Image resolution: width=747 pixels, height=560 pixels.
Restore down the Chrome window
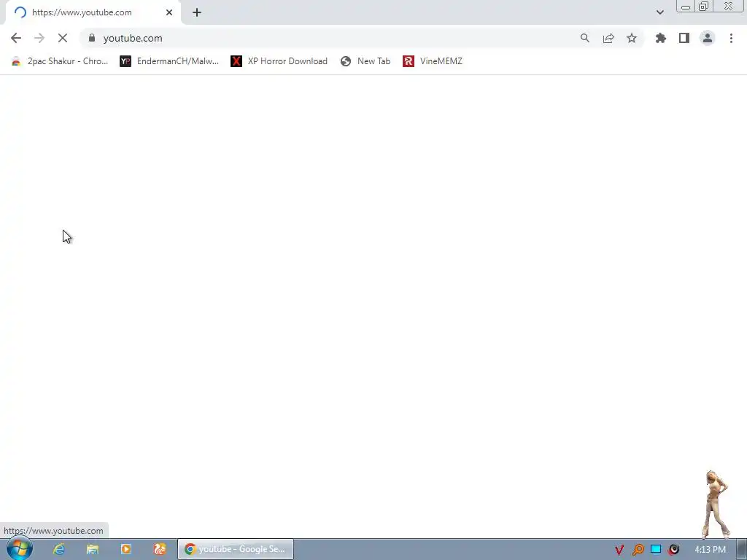pyautogui.click(x=704, y=7)
